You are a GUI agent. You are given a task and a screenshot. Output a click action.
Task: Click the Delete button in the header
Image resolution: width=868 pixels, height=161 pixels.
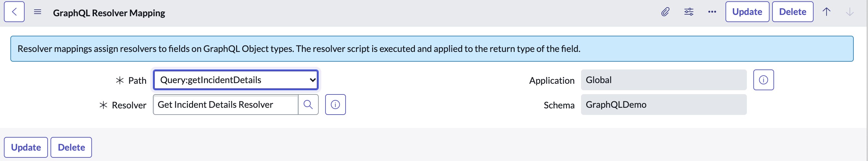click(792, 12)
